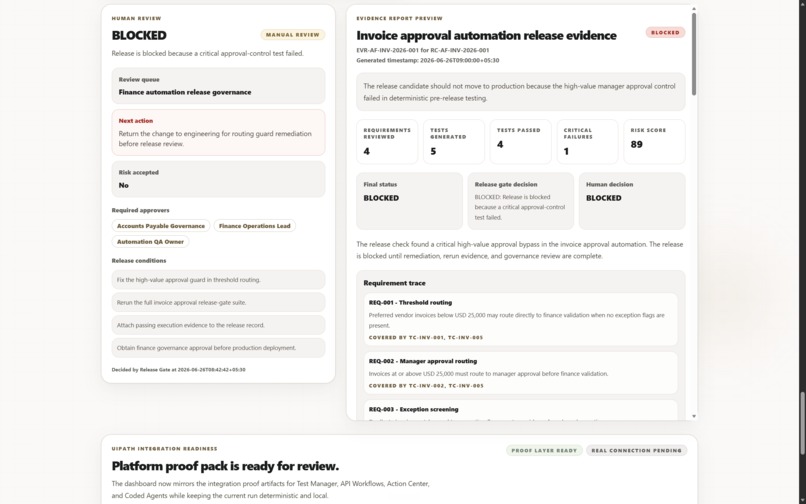Click the red BLOCKED badge in evidence report
The width and height of the screenshot is (806, 504).
click(x=665, y=32)
